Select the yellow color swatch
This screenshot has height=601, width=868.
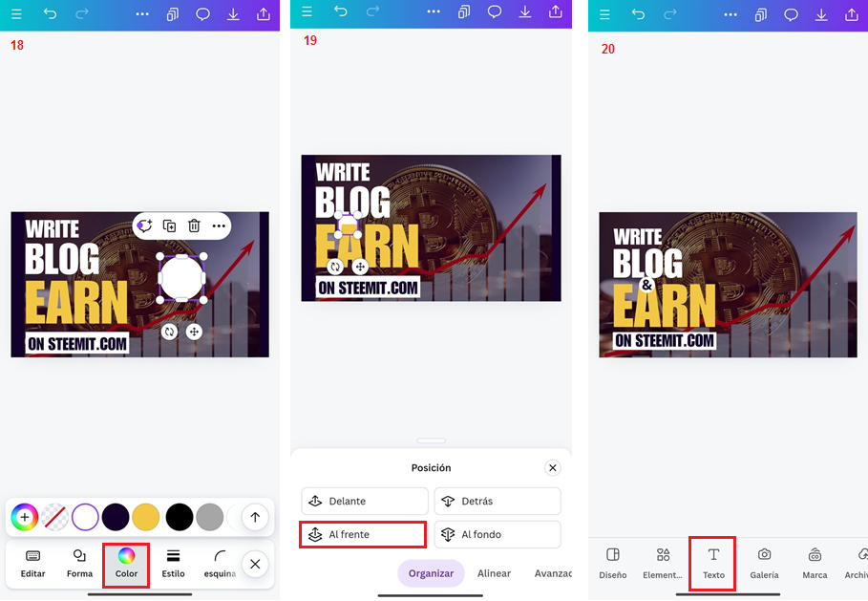tap(145, 517)
